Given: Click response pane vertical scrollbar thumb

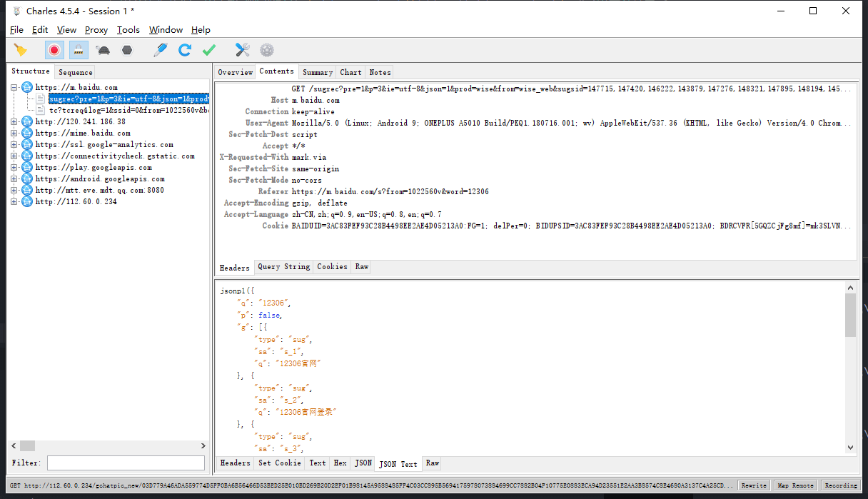Looking at the screenshot, I should tap(850, 315).
